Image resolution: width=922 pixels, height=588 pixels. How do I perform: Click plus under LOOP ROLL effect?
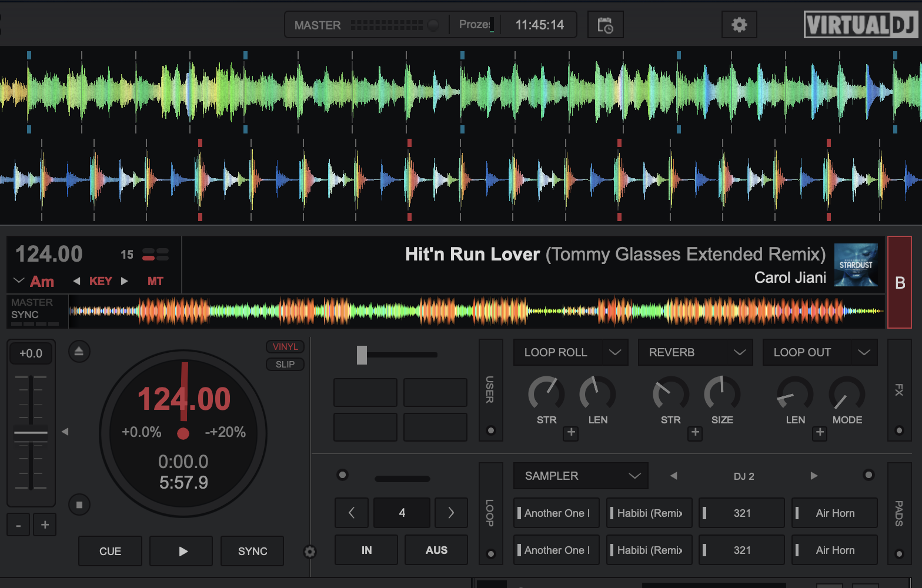click(571, 433)
